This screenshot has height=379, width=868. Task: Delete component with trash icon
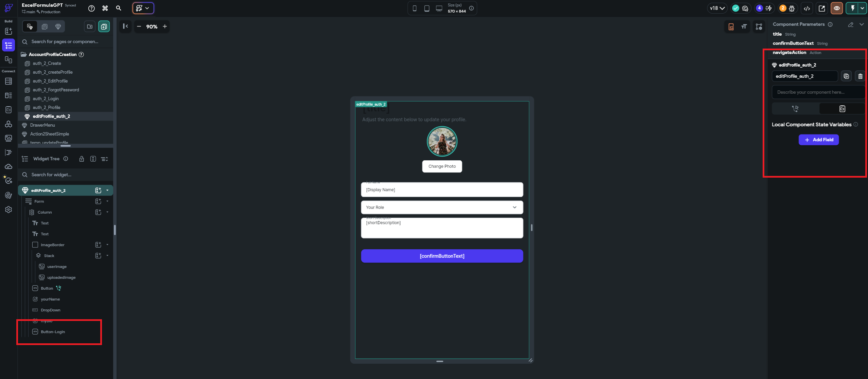coord(860,76)
